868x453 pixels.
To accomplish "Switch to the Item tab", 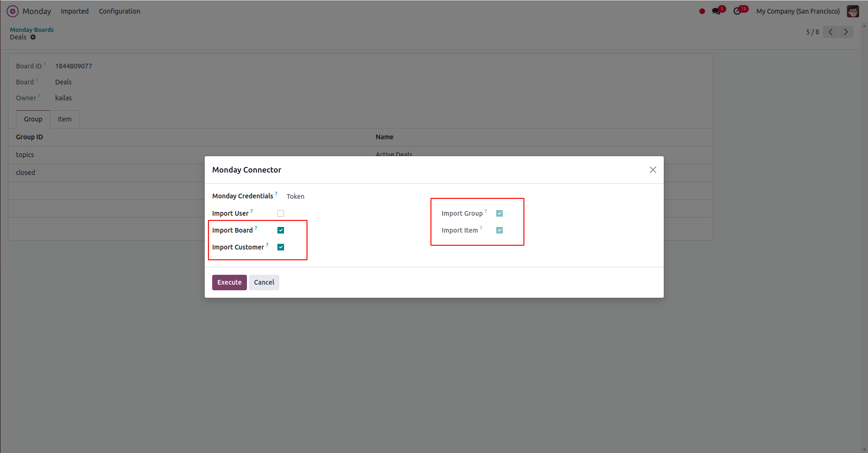I will tap(65, 119).
